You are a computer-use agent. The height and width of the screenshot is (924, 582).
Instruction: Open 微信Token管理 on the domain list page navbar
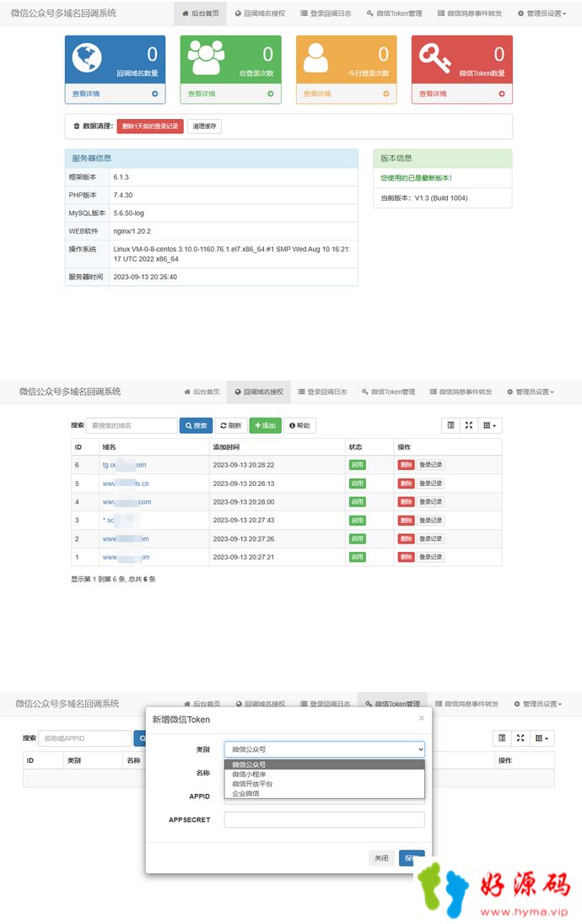pos(388,392)
